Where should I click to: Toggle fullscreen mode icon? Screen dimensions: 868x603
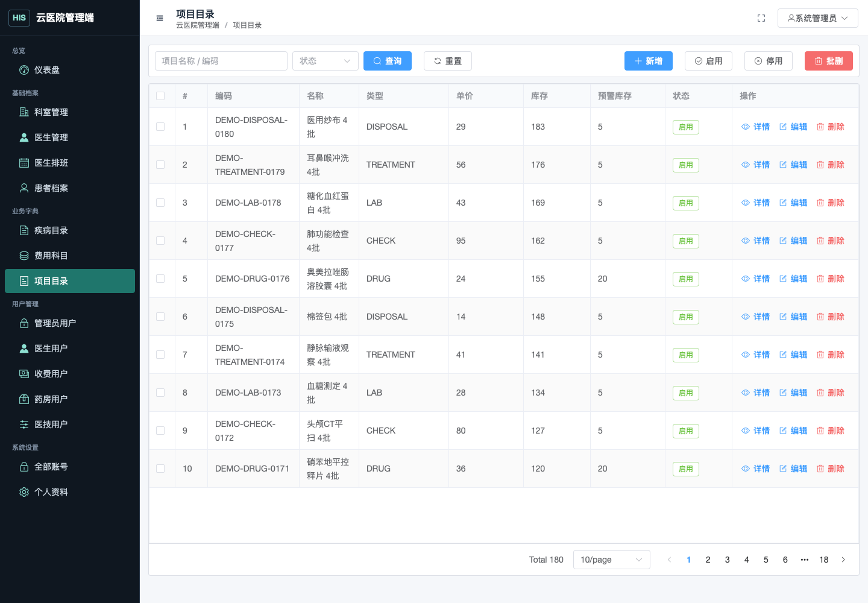(761, 18)
